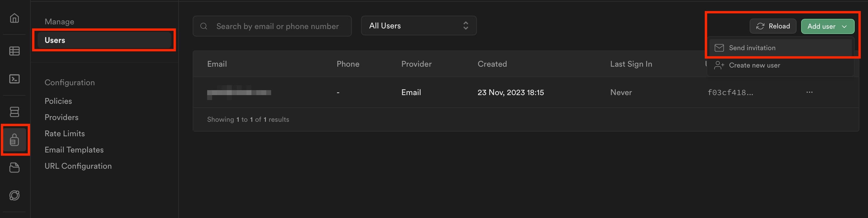Open the Email Templates page
This screenshot has width=868, height=218.
pyautogui.click(x=74, y=150)
